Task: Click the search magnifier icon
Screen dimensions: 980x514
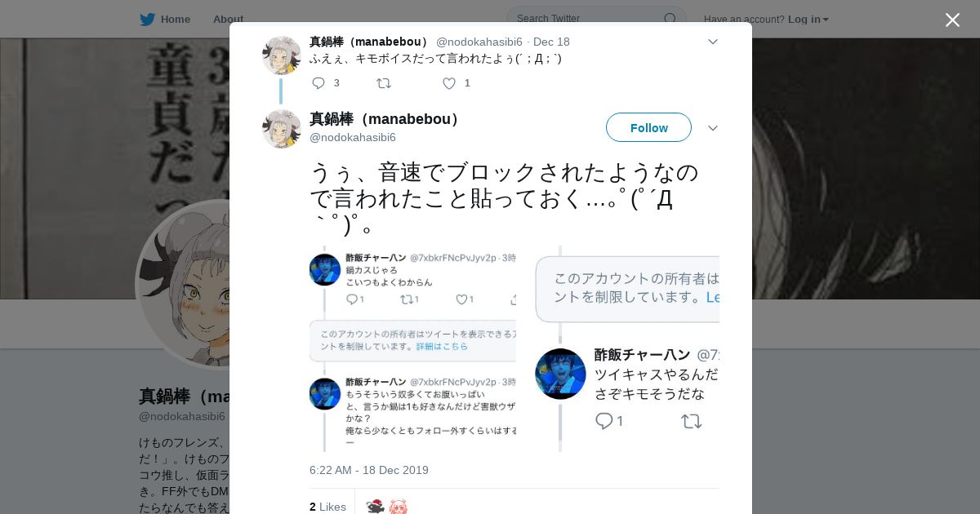Action: pos(670,19)
